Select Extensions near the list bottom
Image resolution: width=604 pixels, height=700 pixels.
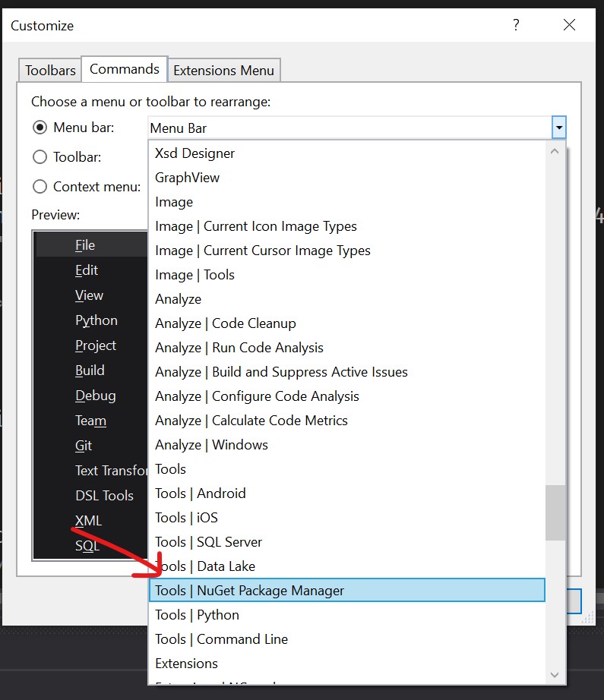coord(186,663)
